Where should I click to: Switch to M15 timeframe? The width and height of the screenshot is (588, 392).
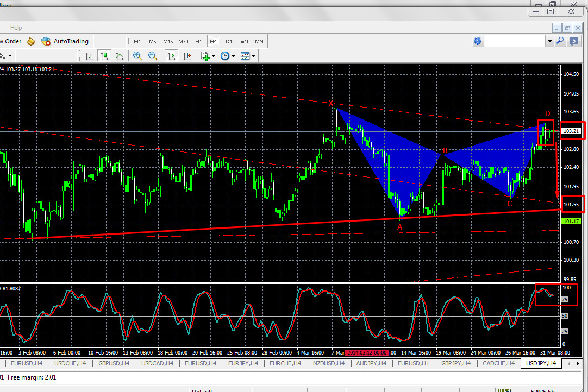pyautogui.click(x=168, y=42)
